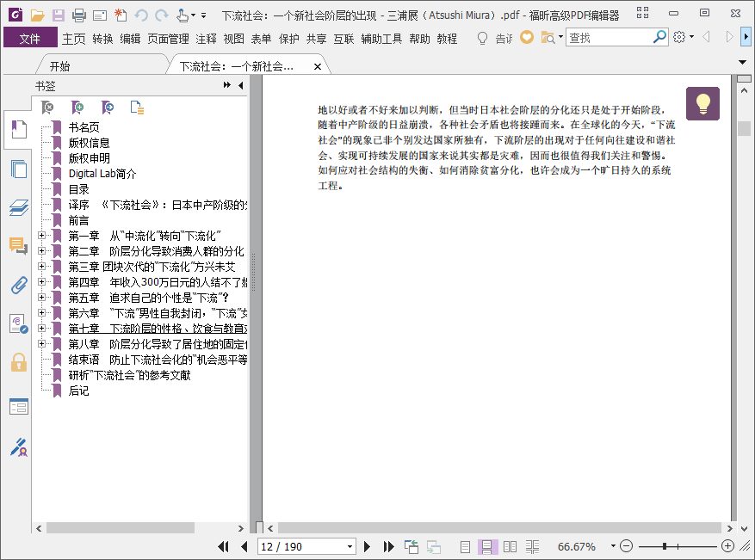Zoom in with the plus button

point(727,546)
